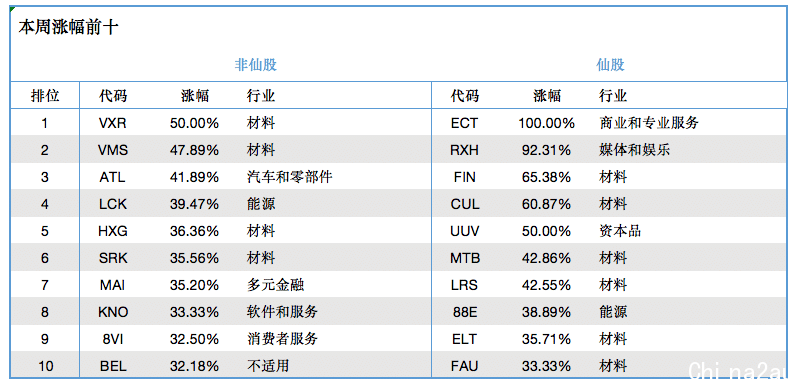Select the VMS stock code cell
This screenshot has width=799, height=384.
(113, 150)
